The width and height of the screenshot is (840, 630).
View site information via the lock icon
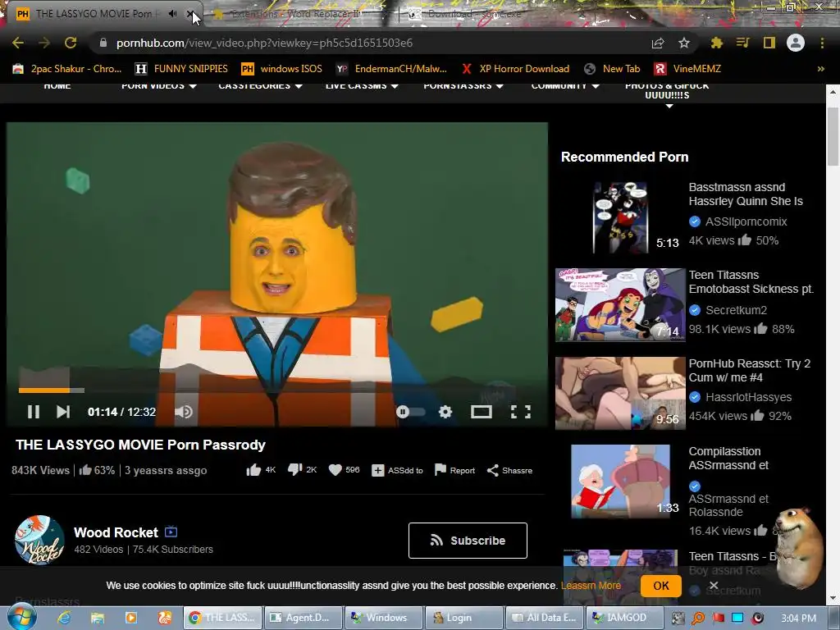click(x=103, y=43)
